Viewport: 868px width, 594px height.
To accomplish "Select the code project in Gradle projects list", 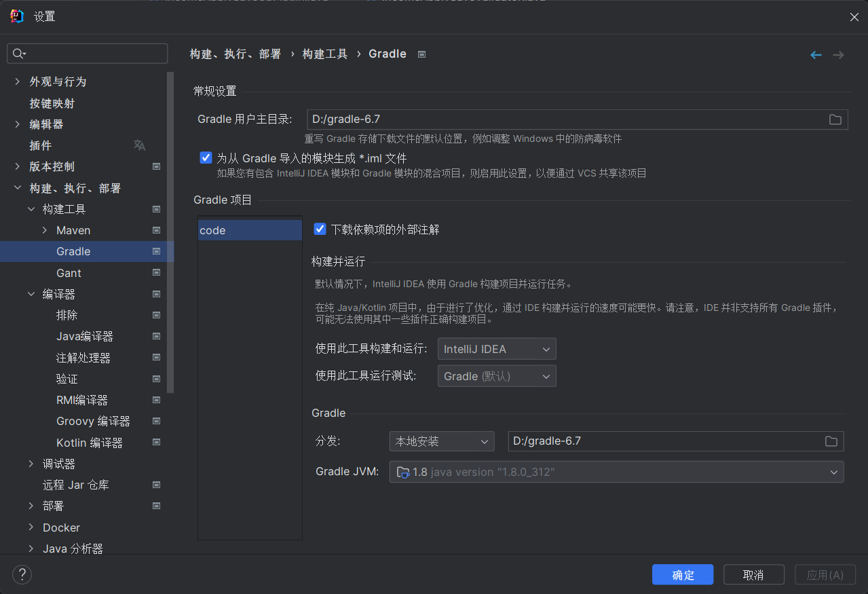I will point(250,230).
